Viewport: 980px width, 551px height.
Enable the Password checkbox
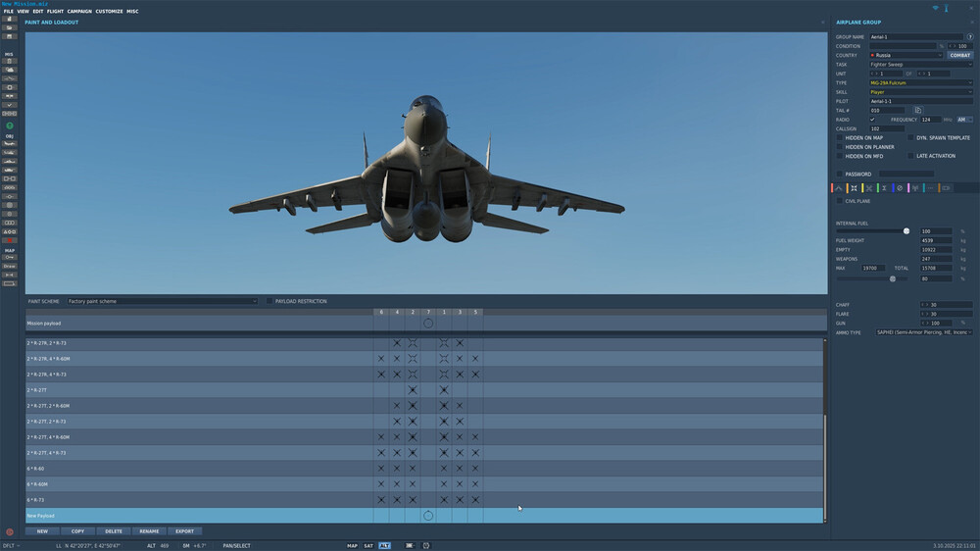(840, 174)
